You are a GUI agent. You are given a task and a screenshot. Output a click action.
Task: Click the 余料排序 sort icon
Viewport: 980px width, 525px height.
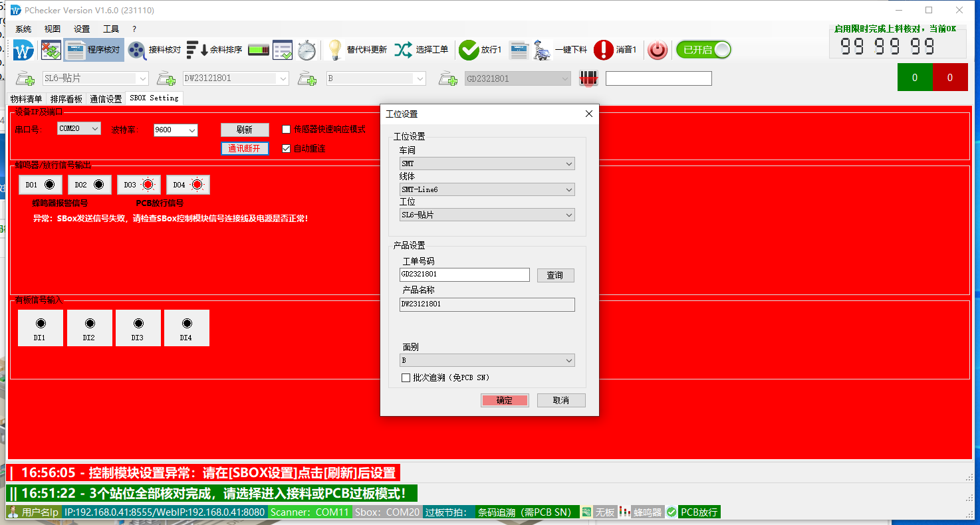(193, 50)
